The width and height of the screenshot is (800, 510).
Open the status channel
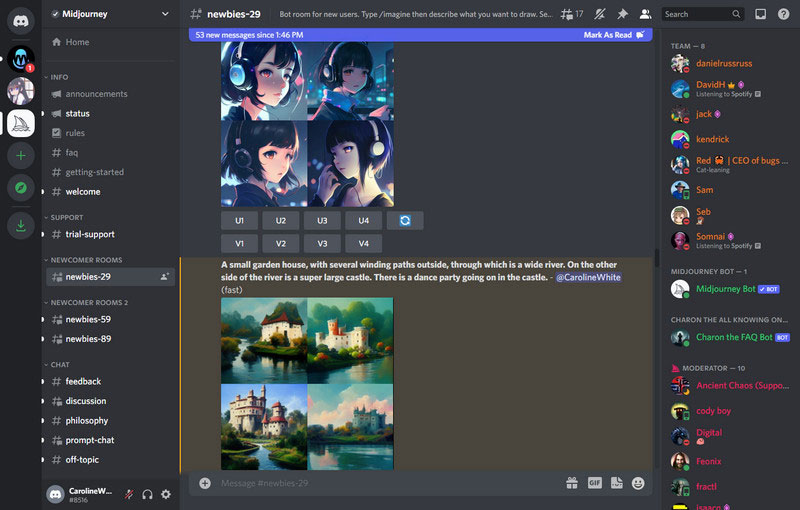click(x=110, y=113)
